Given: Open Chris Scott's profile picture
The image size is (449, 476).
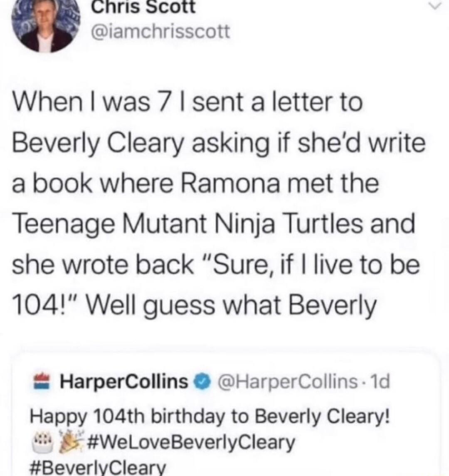Looking at the screenshot, I should (x=46, y=23).
